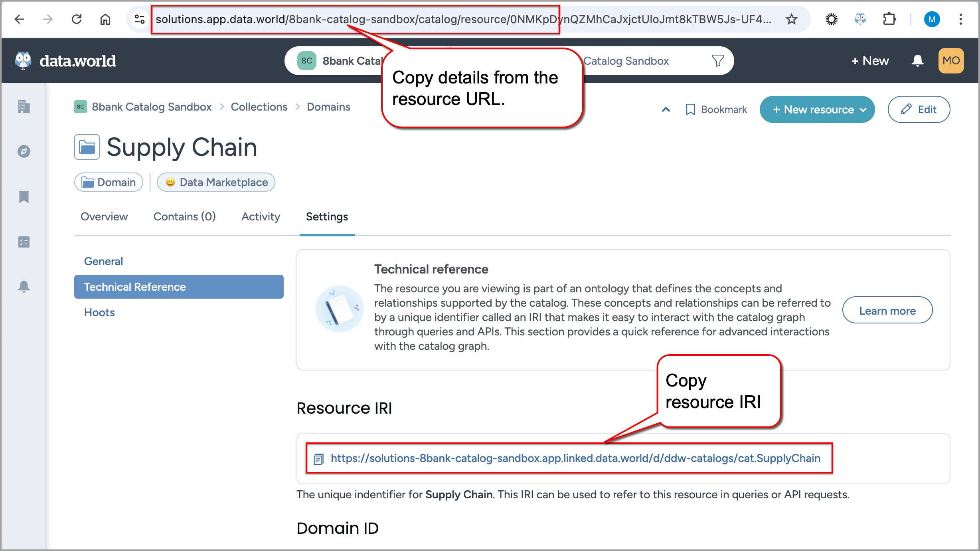Open the Supply Chain resource IRI link
Image resolution: width=980 pixels, height=551 pixels.
pyautogui.click(x=575, y=458)
